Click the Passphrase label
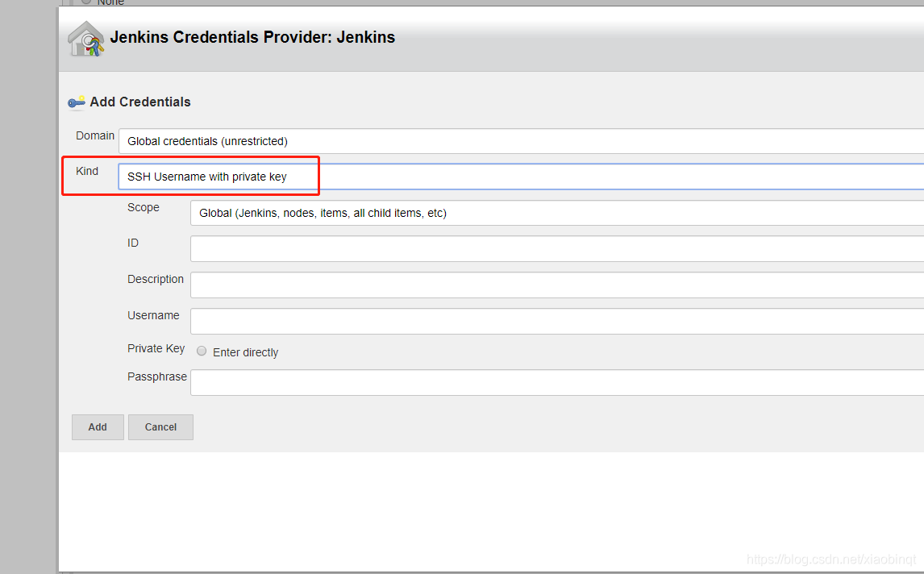This screenshot has width=924, height=574. click(x=157, y=376)
